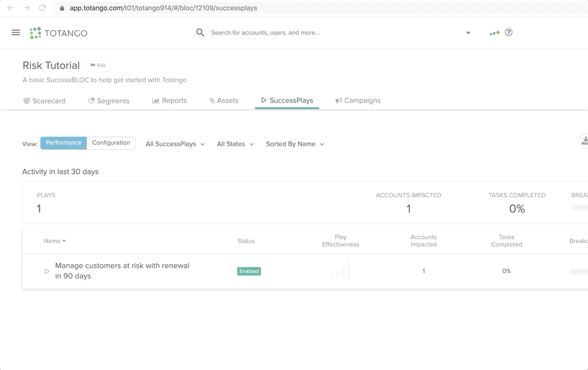The width and height of the screenshot is (588, 370).
Task: Click the TASKS COMPLETED summary 0%
Action: coord(517,209)
